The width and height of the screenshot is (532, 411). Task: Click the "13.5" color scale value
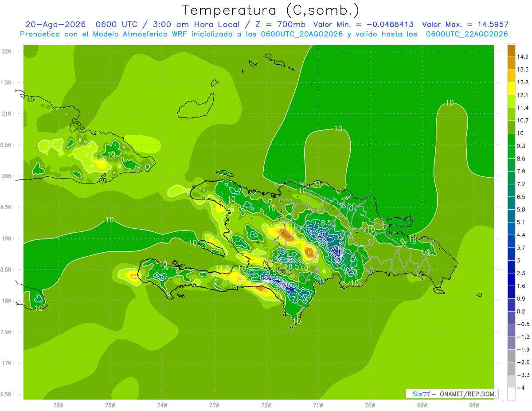tap(522, 70)
